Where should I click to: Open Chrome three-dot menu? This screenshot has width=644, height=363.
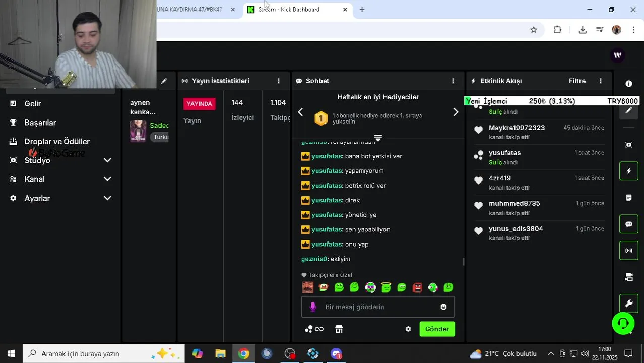pyautogui.click(x=633, y=30)
